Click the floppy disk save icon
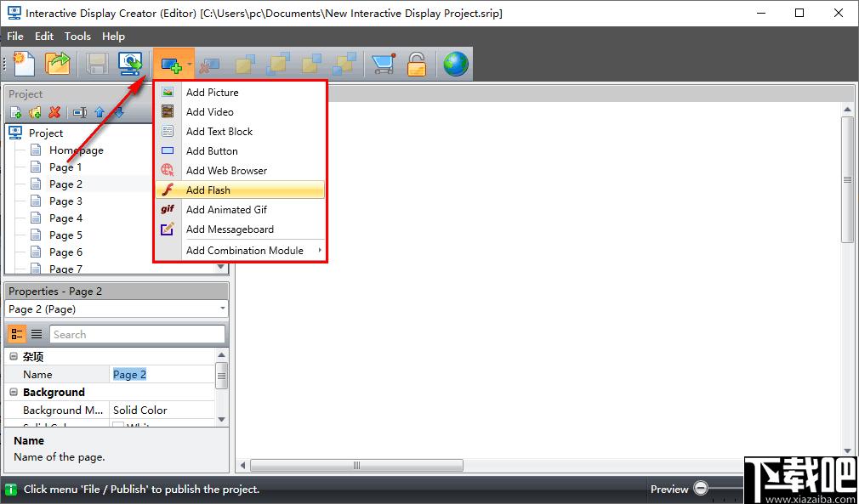859x504 pixels. click(96, 64)
